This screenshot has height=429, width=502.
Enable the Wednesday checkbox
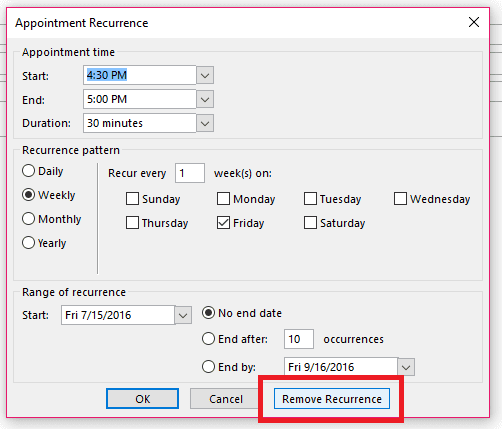(x=400, y=199)
